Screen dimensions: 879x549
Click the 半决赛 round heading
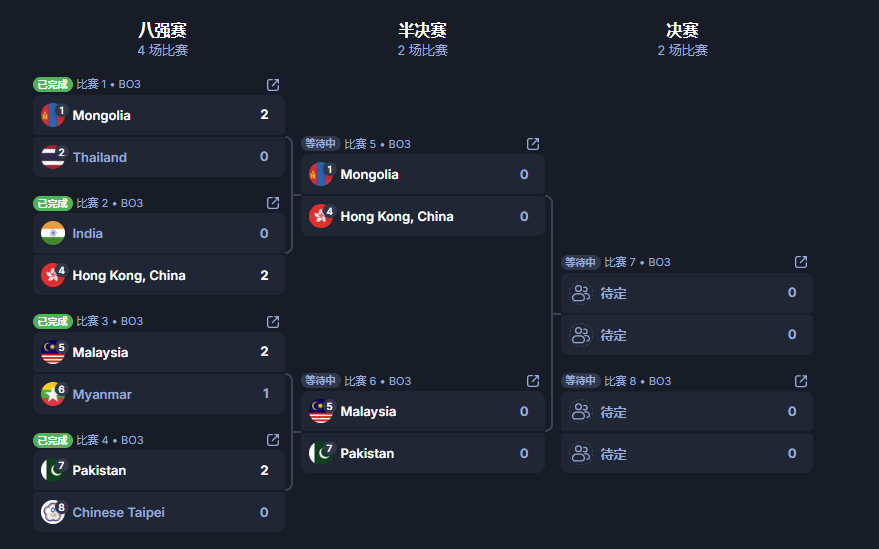423,30
